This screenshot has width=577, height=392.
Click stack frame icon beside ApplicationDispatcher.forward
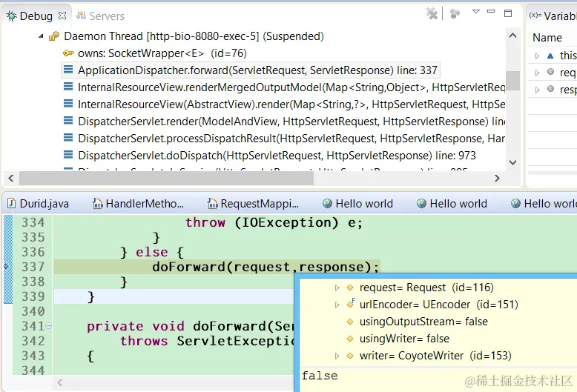click(x=68, y=70)
